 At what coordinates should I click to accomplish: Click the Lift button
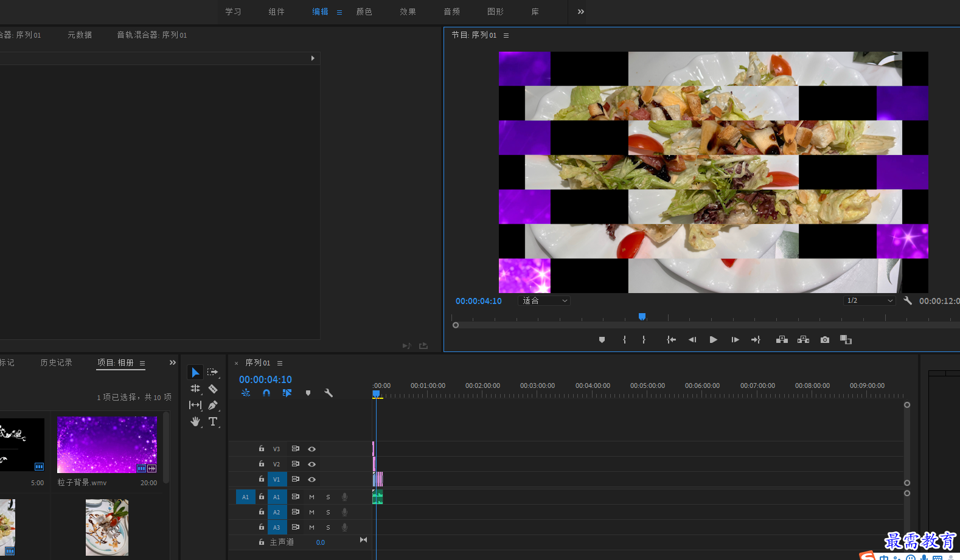[x=782, y=340]
